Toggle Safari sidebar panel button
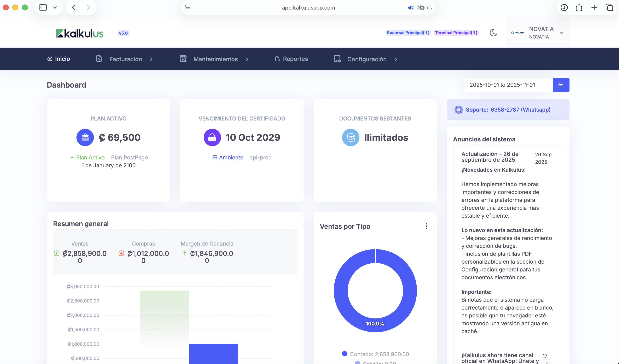Screen dimensions: 619x364 click(43, 8)
